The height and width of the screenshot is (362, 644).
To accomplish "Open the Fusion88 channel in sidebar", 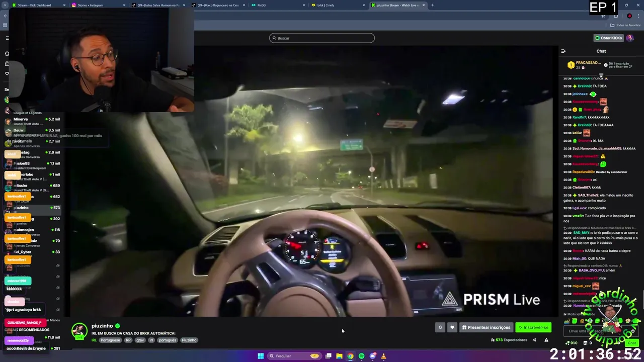I will coord(32,165).
